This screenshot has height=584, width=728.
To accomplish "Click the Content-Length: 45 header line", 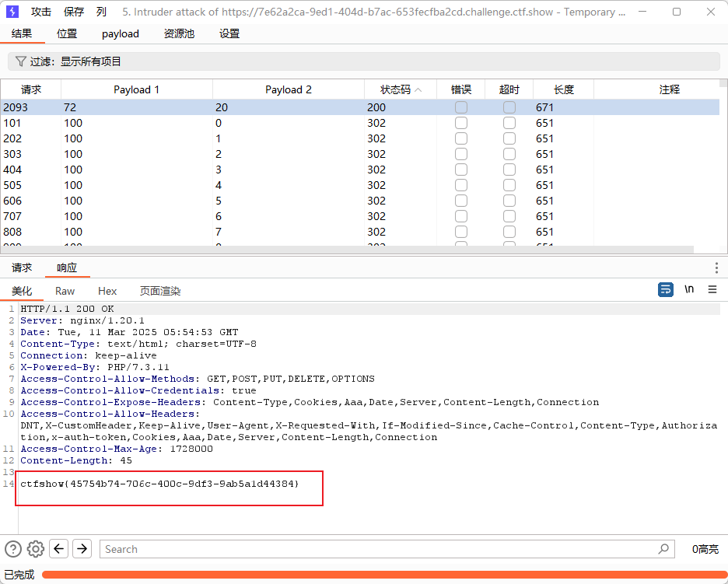I will (x=76, y=460).
